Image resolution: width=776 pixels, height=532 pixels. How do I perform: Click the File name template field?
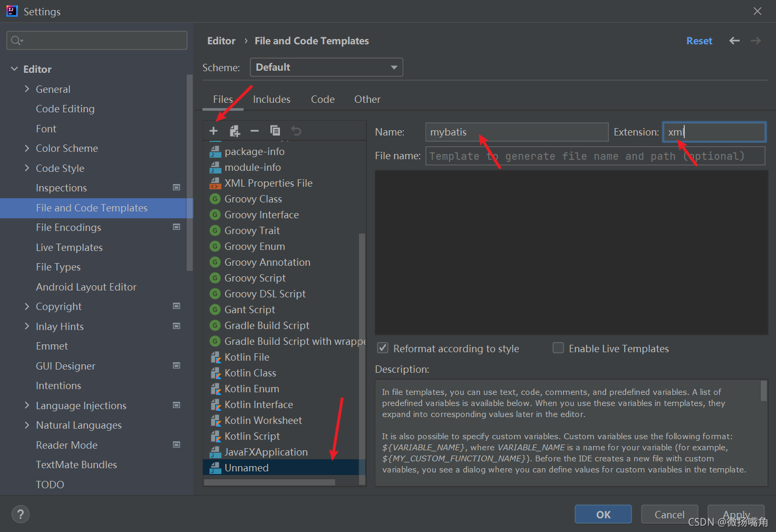595,156
